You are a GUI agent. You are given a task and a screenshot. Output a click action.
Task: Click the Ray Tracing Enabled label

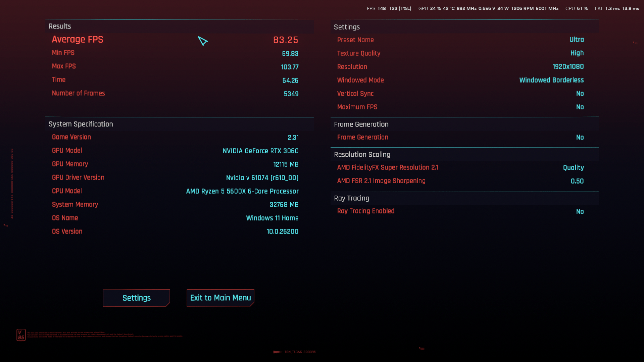click(x=366, y=211)
